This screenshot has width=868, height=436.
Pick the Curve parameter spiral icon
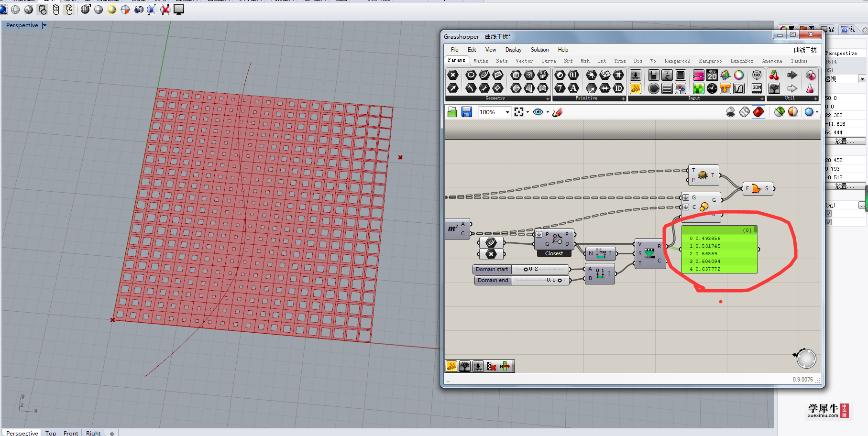coord(484,75)
